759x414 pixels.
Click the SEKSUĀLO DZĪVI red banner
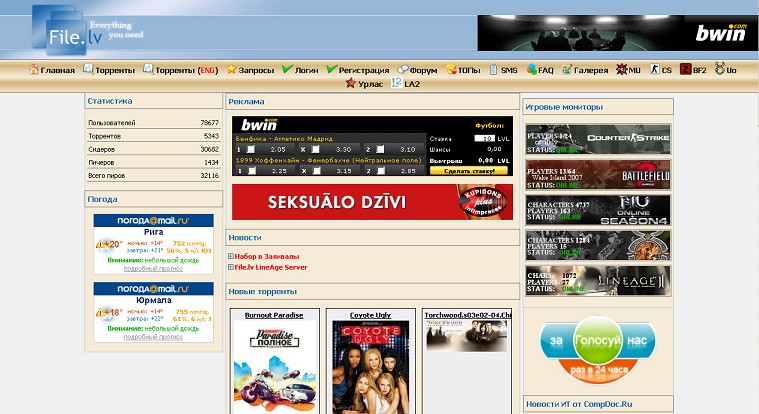point(372,202)
